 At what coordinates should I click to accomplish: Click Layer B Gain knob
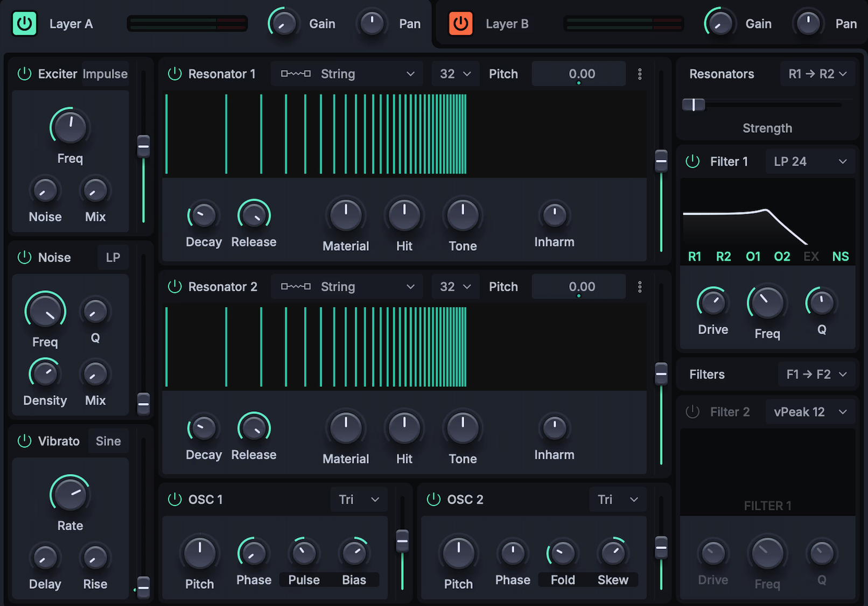pos(720,24)
